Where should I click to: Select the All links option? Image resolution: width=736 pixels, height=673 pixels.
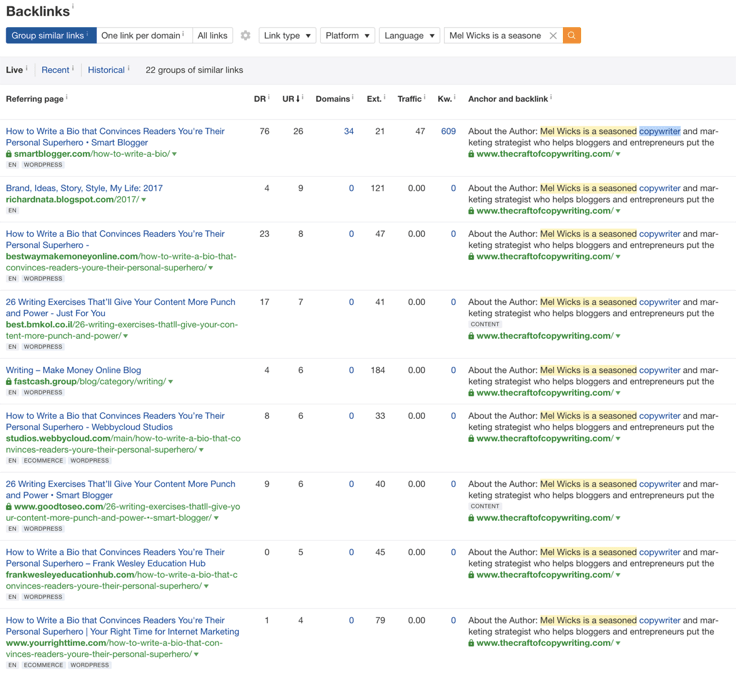coord(212,36)
